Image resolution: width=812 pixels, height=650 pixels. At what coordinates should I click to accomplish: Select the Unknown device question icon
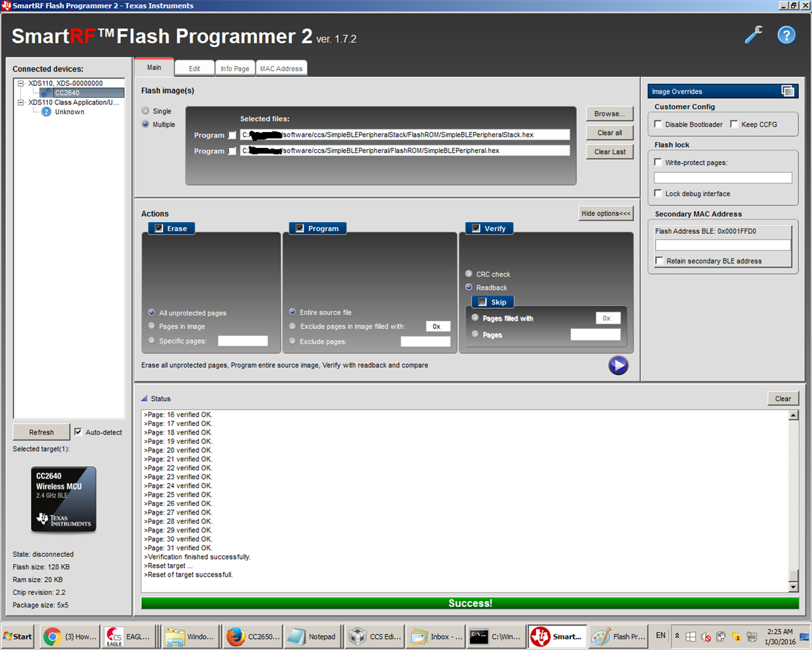(x=46, y=112)
